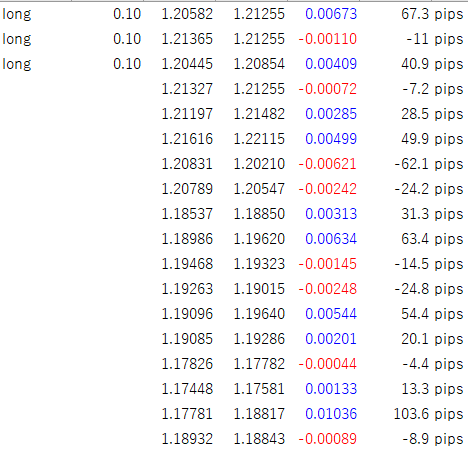
Task: Select the exit price 1.20547
Action: (259, 189)
